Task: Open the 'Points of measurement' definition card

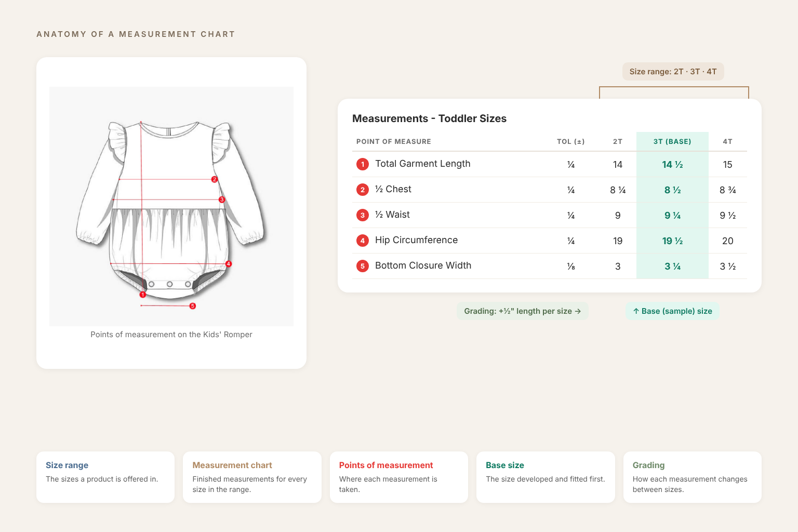Action: tap(399, 477)
